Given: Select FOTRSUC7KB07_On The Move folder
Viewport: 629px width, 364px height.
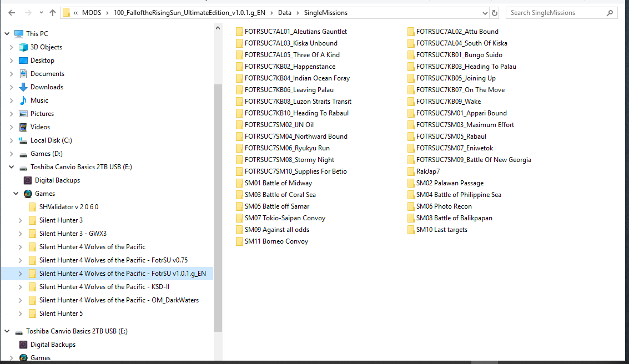Looking at the screenshot, I should (x=461, y=90).
